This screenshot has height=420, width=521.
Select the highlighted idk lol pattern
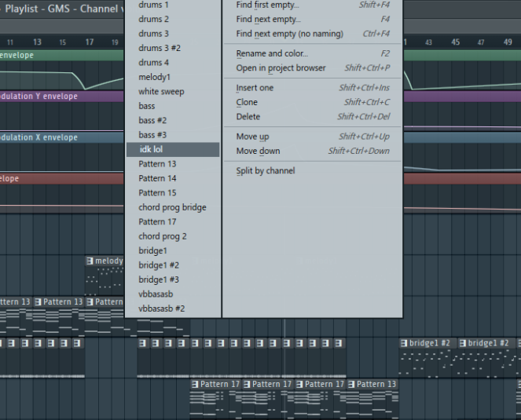tap(173, 149)
